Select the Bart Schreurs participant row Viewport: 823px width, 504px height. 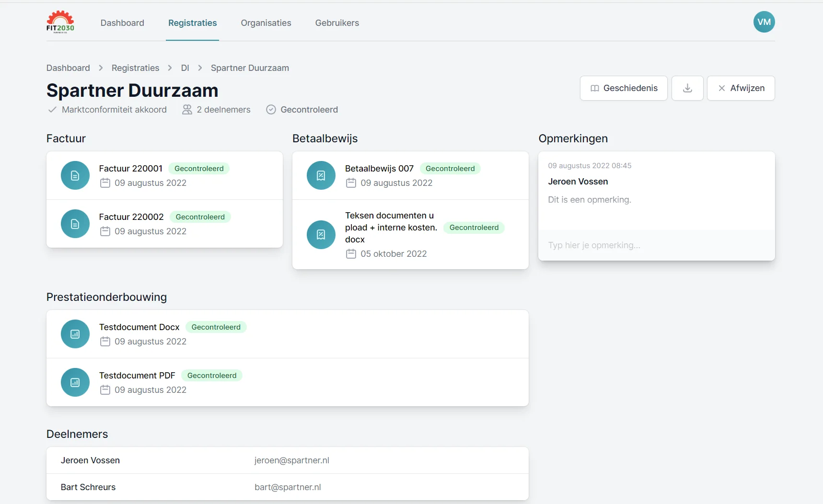(x=287, y=487)
